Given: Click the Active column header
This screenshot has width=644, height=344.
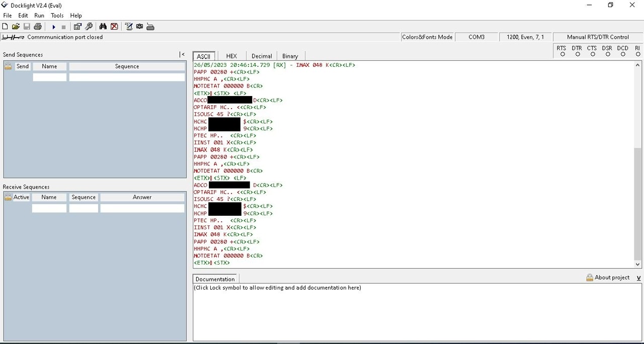Looking at the screenshot, I should point(21,197).
